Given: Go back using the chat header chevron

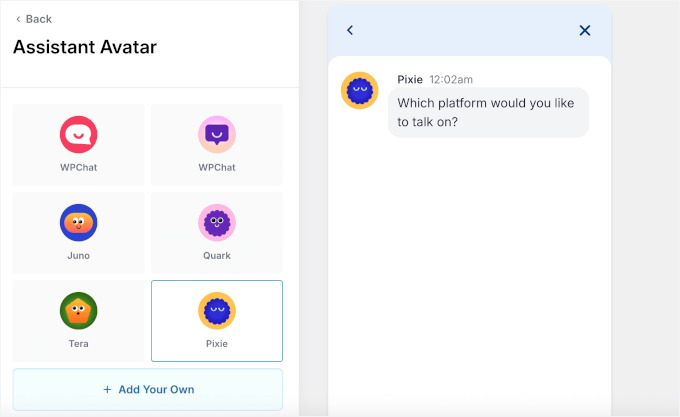Looking at the screenshot, I should pos(350,30).
